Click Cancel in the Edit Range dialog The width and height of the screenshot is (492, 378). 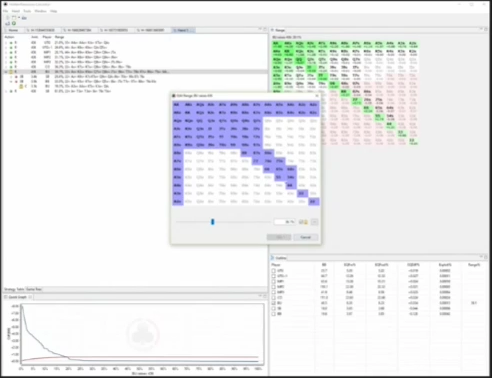[306, 237]
